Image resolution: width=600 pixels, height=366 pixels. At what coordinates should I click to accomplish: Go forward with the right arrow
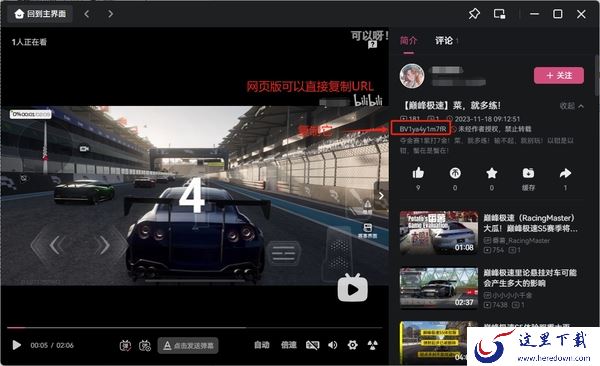[x=111, y=14]
